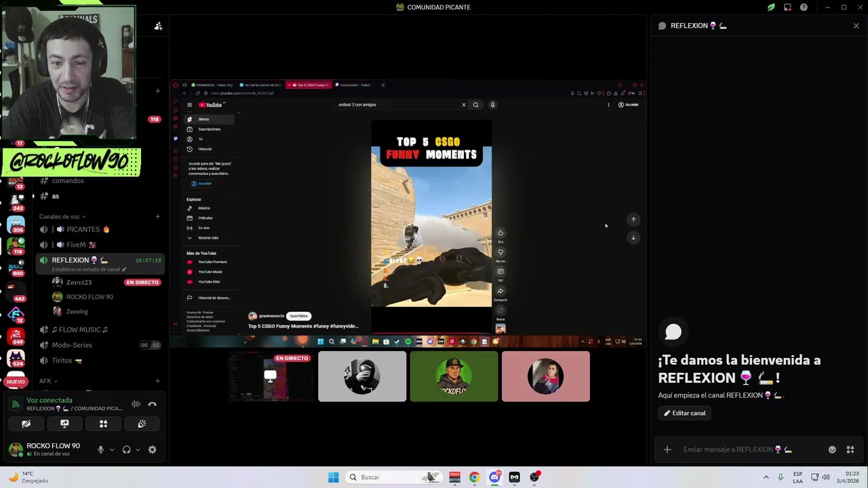The width and height of the screenshot is (868, 488).
Task: Open microphone input options arrow
Action: (x=112, y=449)
